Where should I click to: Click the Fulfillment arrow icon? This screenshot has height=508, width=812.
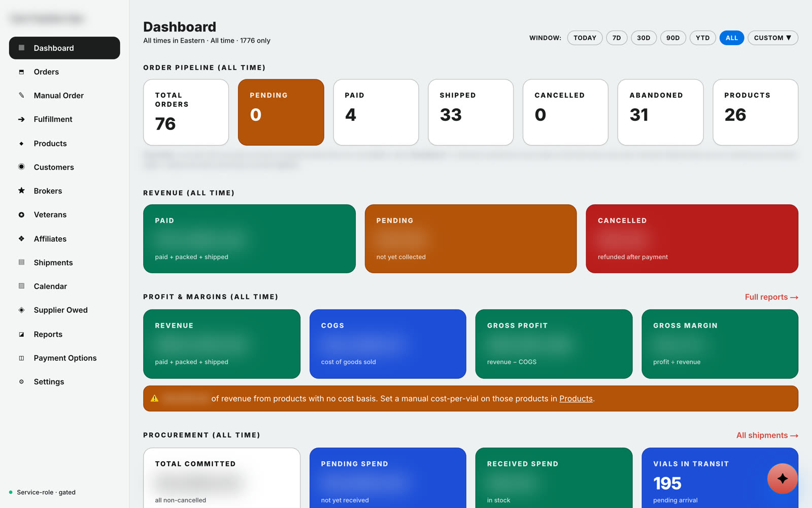pos(21,119)
